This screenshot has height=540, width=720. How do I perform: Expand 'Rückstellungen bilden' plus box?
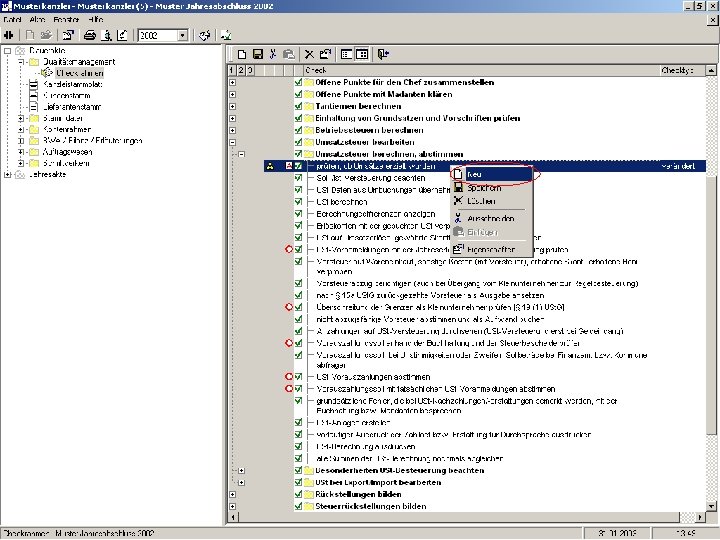coord(233,495)
